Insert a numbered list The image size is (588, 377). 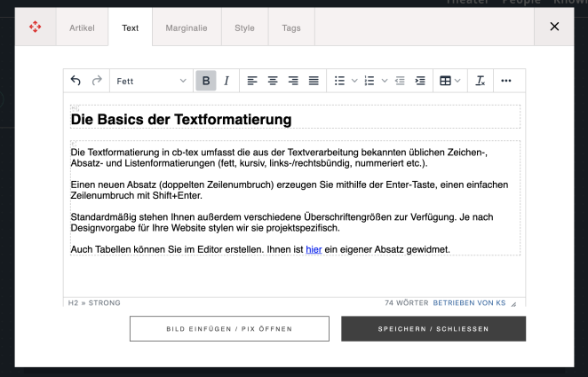(369, 81)
